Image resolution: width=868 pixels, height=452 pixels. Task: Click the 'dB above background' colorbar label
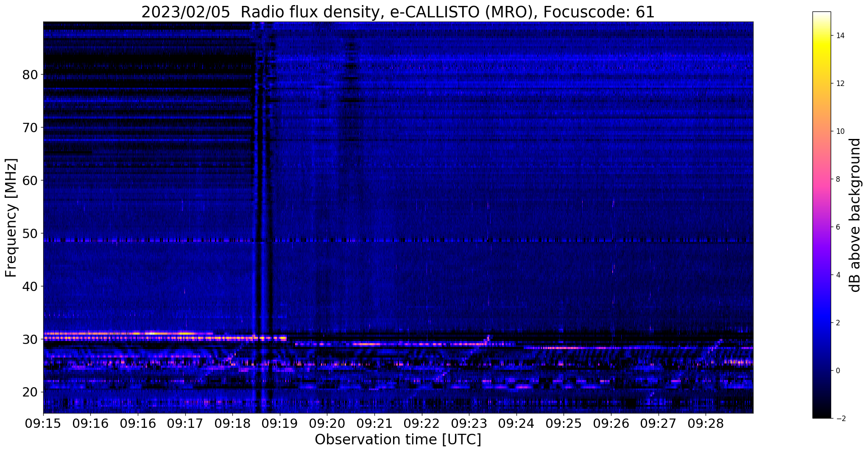coord(855,215)
